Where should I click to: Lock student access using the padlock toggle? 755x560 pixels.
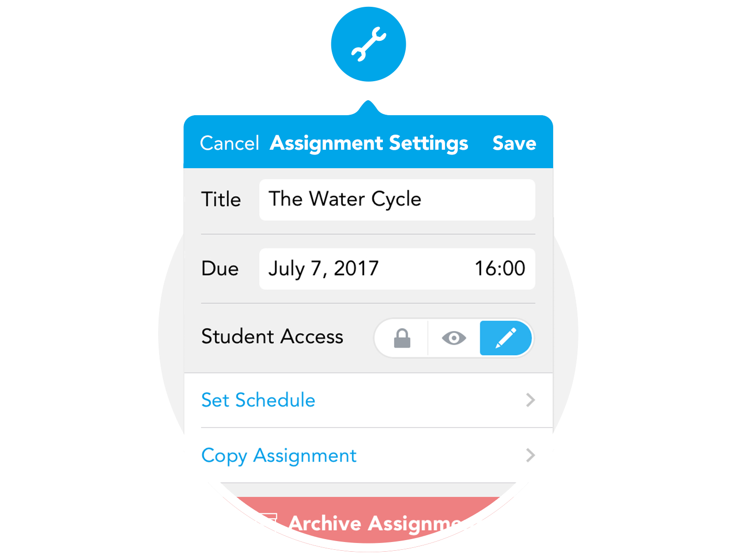point(402,338)
